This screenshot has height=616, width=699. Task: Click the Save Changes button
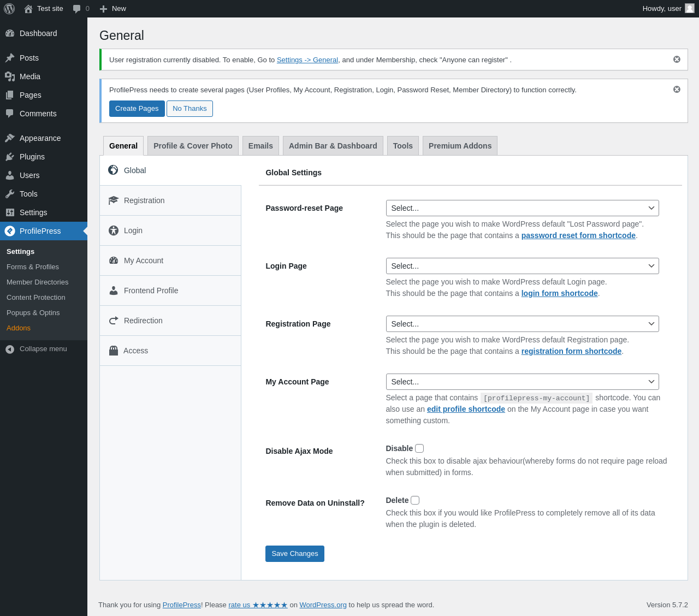295,554
